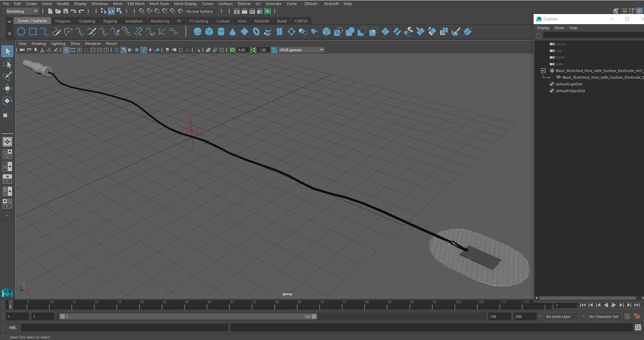Go to the start of playback range
Viewport: 644px width, 340px height.
click(583, 305)
